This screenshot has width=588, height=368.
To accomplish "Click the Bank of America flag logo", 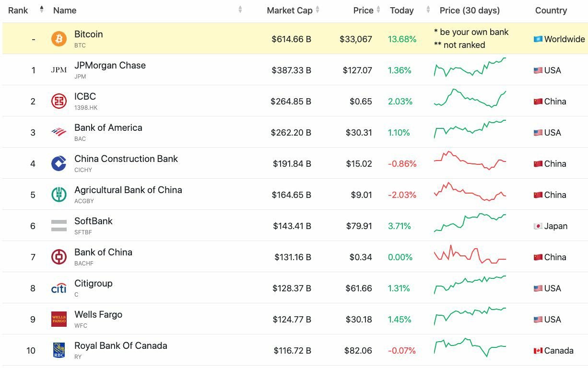I will pyautogui.click(x=59, y=132).
